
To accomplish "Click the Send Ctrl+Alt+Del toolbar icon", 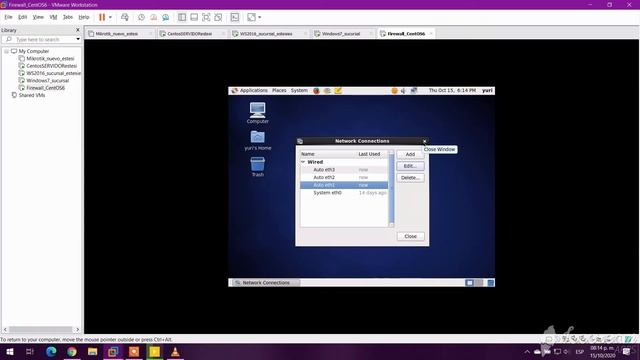I will point(125,17).
